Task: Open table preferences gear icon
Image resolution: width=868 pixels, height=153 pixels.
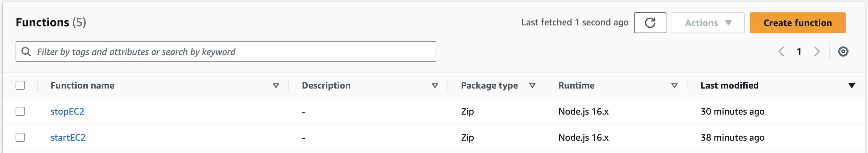Action: click(x=843, y=51)
